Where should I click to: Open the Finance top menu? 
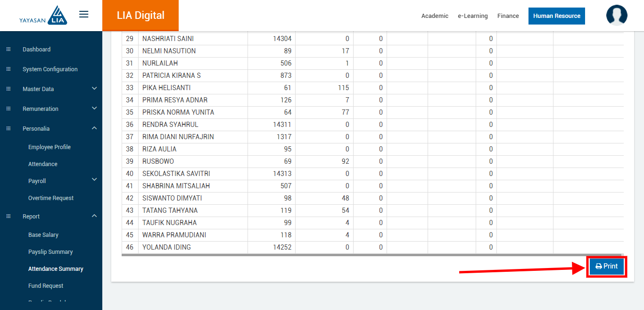coord(508,16)
